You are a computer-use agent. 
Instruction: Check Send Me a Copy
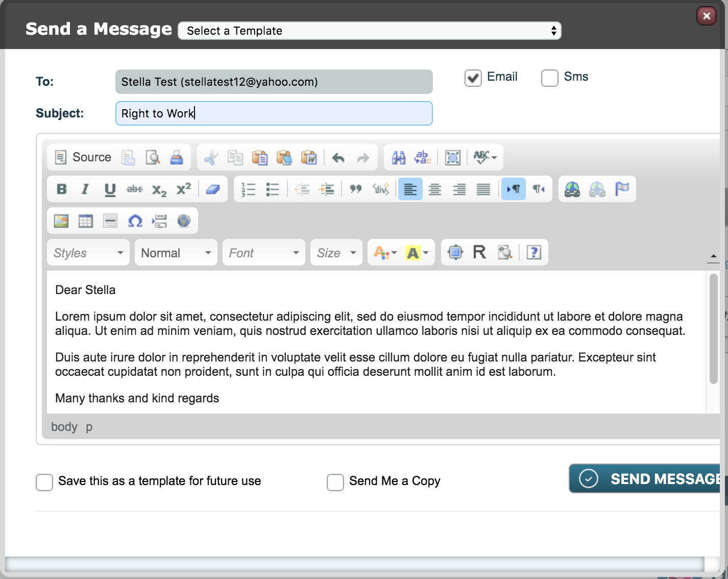335,482
